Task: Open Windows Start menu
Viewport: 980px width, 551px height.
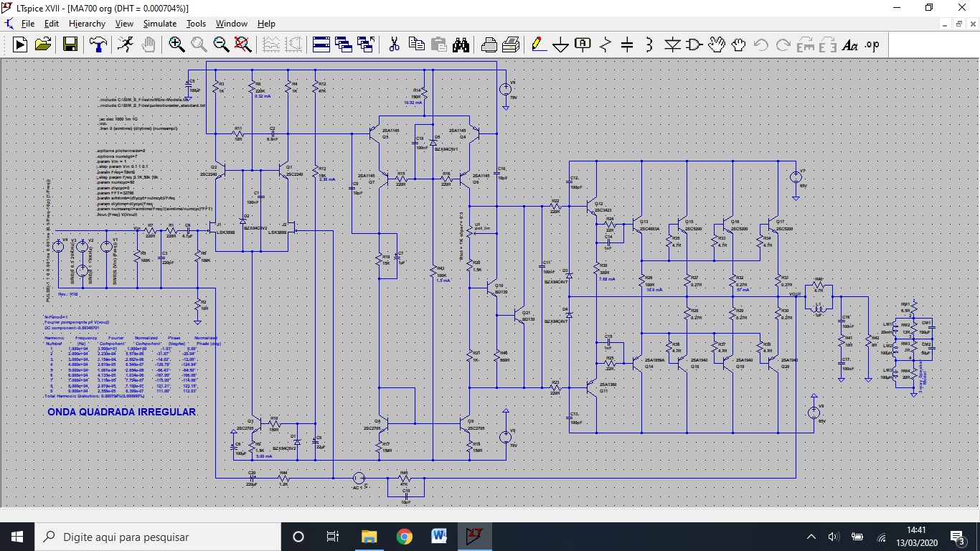Action: tap(17, 537)
